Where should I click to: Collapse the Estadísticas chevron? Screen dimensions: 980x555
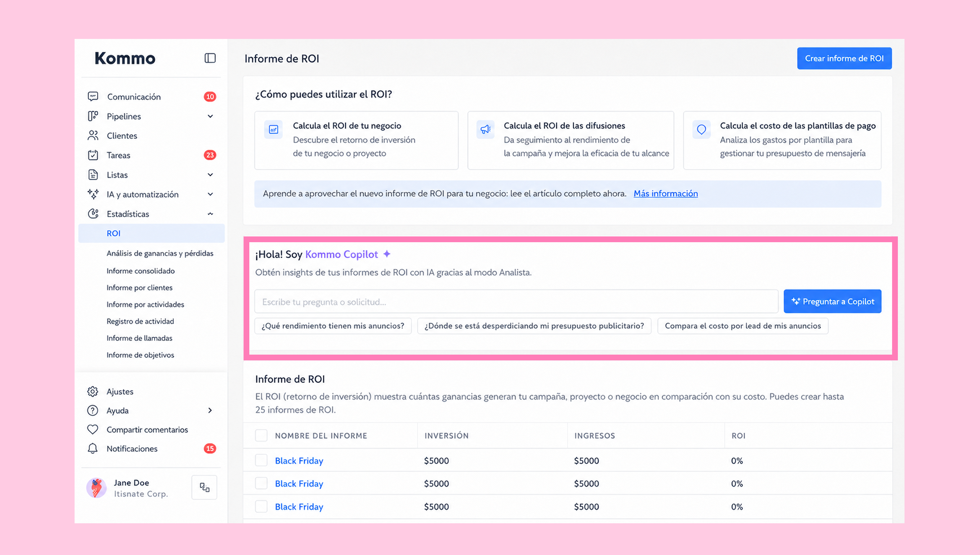(210, 213)
